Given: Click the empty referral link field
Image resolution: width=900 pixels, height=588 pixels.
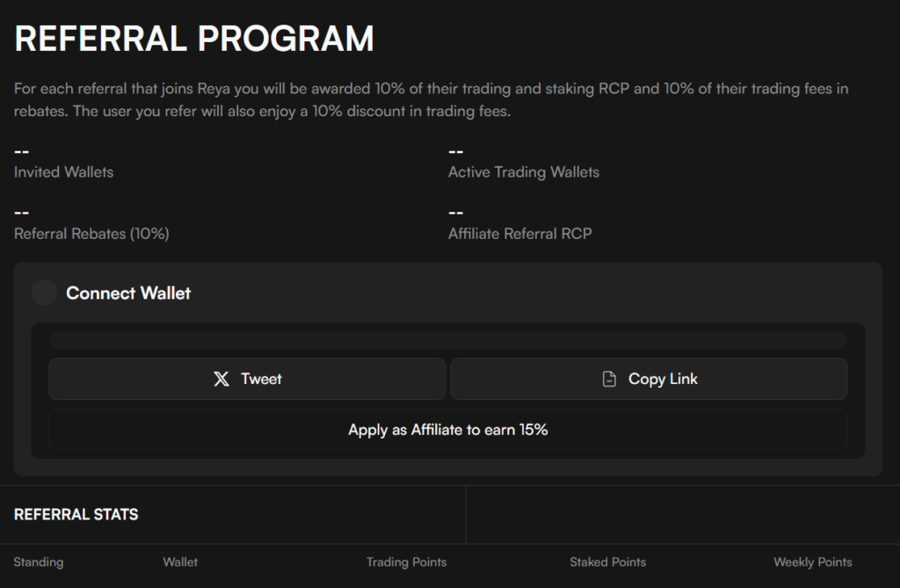Looking at the screenshot, I should (447, 341).
